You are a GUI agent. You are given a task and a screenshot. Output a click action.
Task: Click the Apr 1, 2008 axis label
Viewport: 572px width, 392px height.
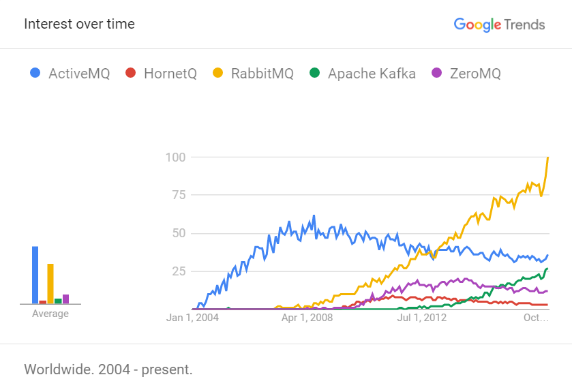[x=307, y=318]
